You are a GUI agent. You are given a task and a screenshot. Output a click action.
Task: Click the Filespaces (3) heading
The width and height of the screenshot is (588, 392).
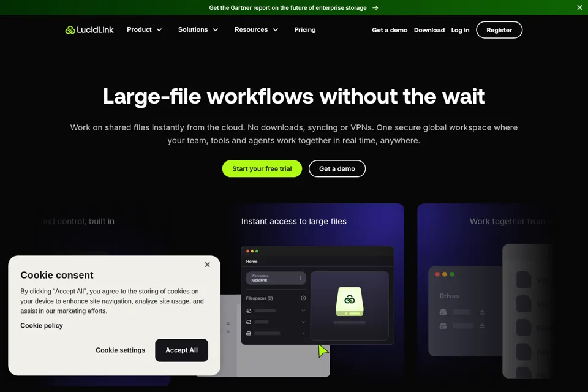point(259,298)
